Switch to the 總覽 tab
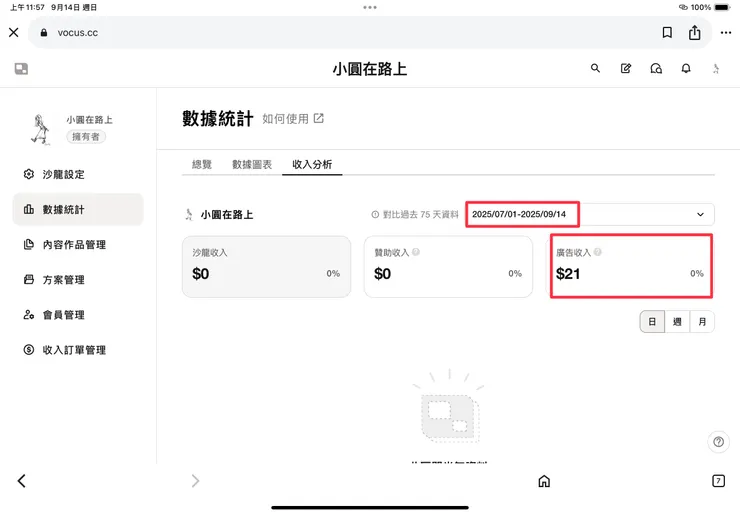This screenshot has width=740, height=514. pyautogui.click(x=202, y=164)
